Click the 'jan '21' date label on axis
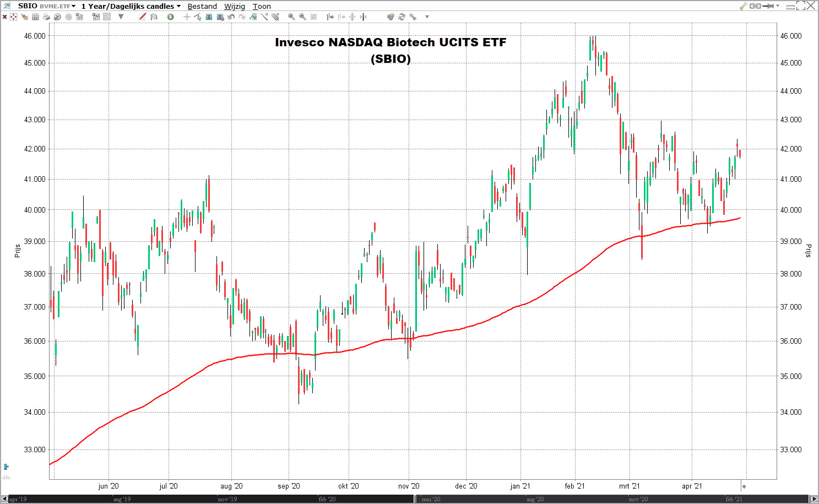 click(520, 486)
